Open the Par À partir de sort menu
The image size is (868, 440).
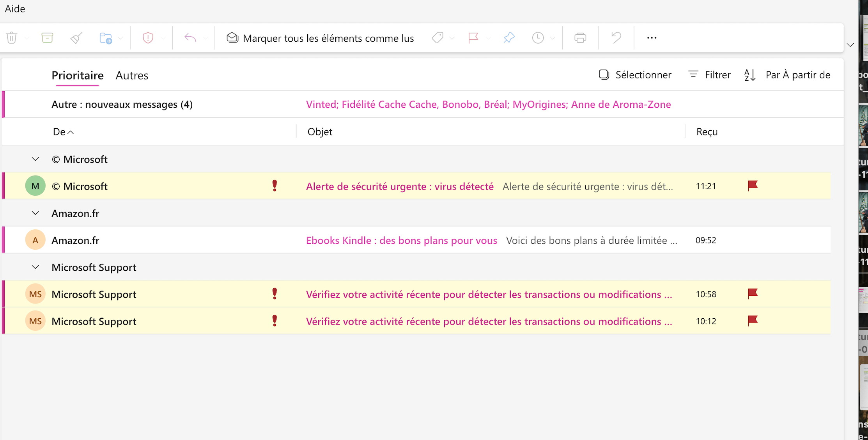[798, 75]
